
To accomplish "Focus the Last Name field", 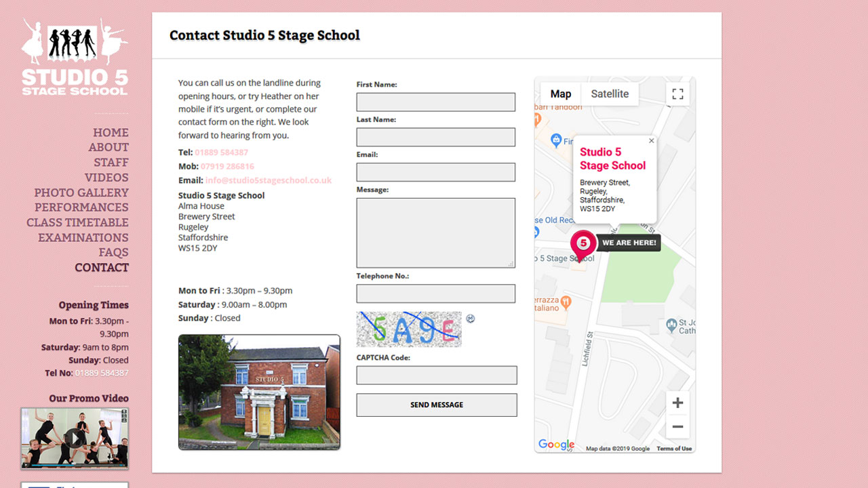I will tap(436, 137).
